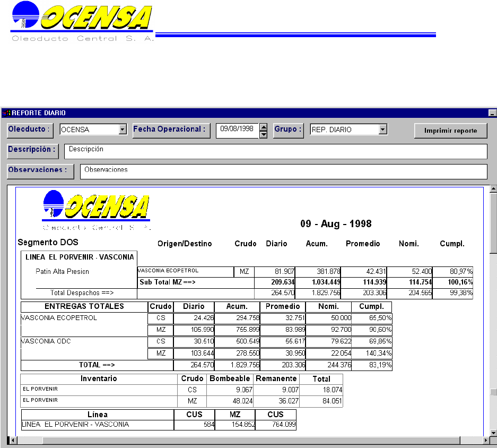
Task: Click the Origen/Destino column heading
Action: coord(185,244)
